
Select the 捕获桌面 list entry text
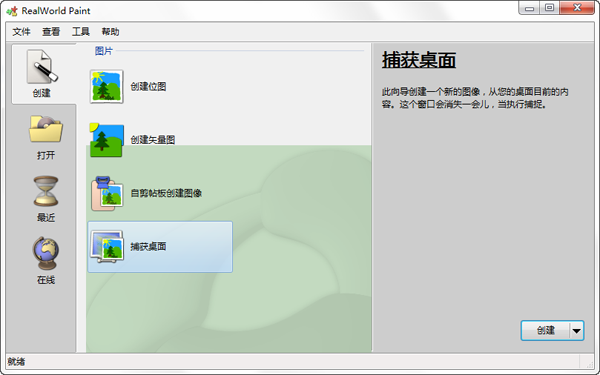click(x=148, y=246)
